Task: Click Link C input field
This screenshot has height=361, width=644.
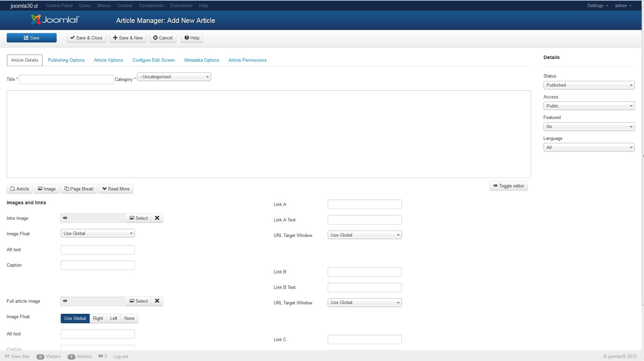Action: [365, 339]
